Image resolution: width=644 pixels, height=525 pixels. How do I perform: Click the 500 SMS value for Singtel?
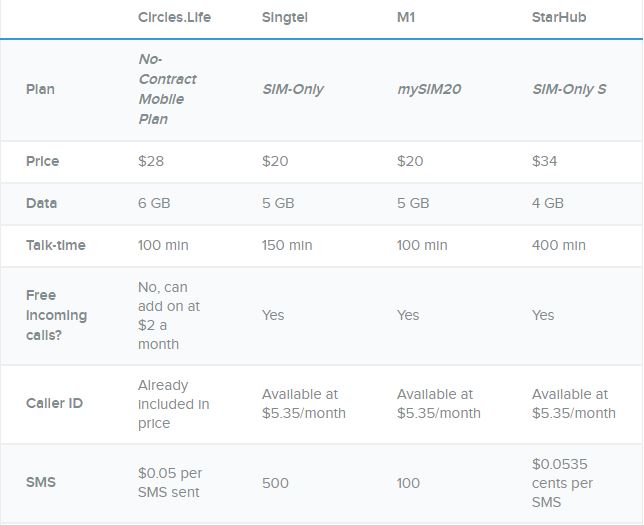pos(275,483)
